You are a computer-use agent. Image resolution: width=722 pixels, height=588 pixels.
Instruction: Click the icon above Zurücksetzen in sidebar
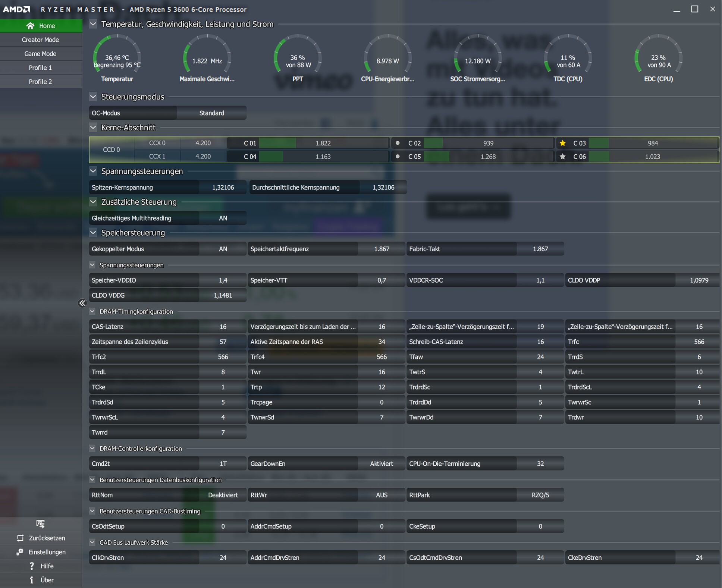coord(40,524)
